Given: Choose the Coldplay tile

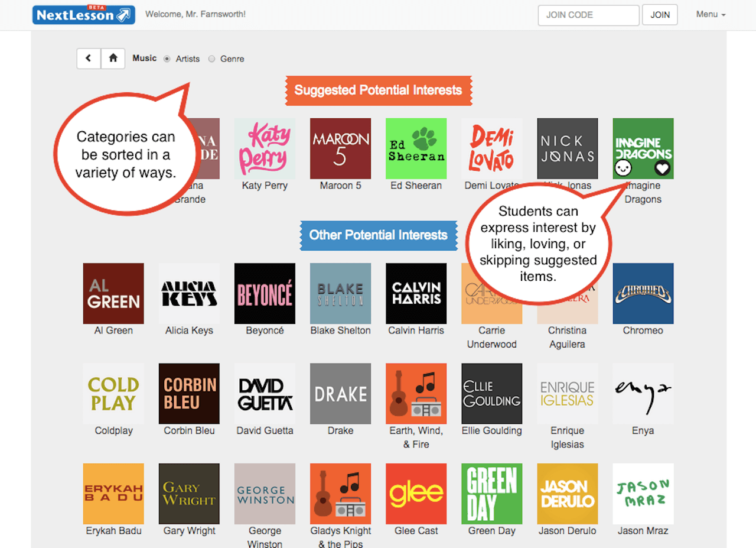Looking at the screenshot, I should pos(113,394).
